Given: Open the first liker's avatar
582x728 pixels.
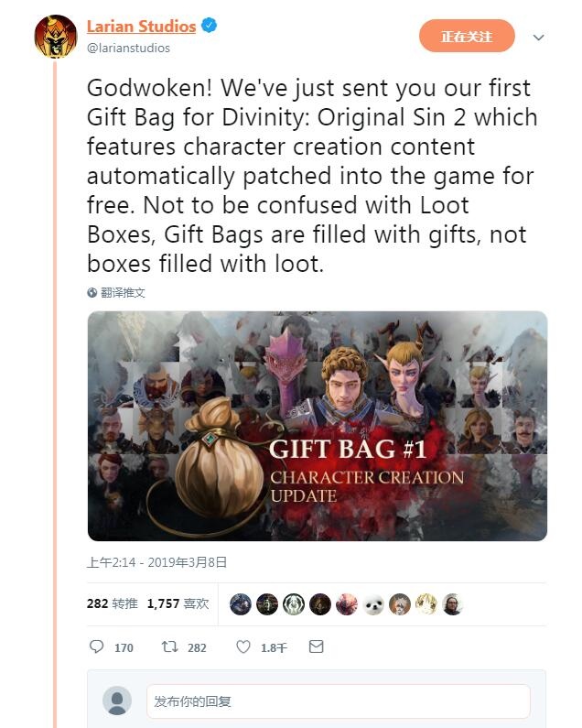Looking at the screenshot, I should (x=241, y=604).
